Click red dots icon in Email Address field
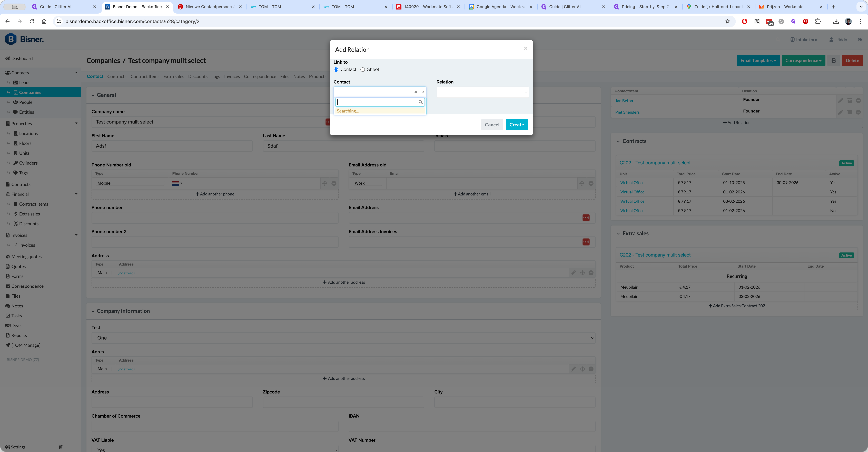Viewport: 868px width, 452px height. (586, 218)
